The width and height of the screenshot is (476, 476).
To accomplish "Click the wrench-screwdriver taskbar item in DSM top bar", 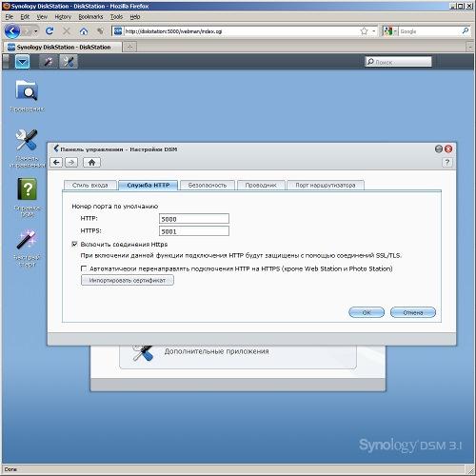I will point(69,62).
